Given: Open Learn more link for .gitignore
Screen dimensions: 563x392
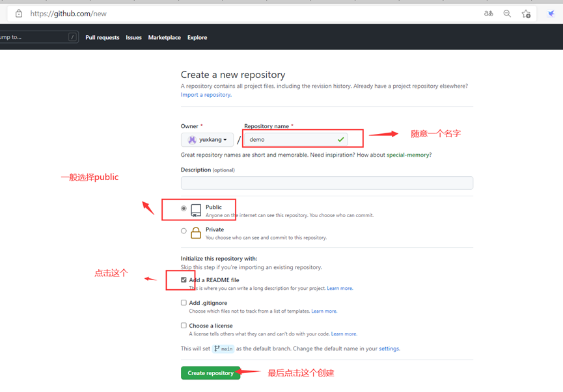Looking at the screenshot, I should (x=324, y=311).
